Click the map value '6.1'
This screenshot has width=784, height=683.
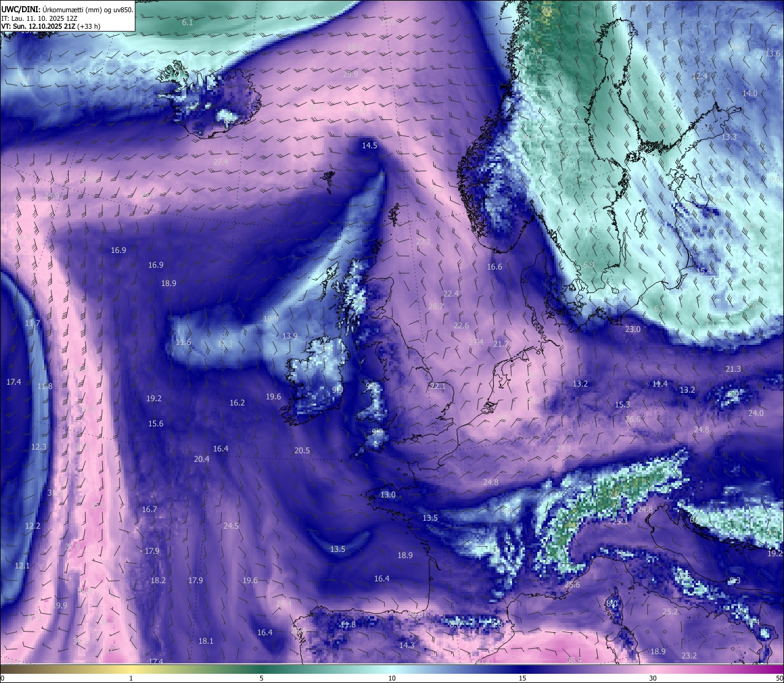pyautogui.click(x=187, y=22)
